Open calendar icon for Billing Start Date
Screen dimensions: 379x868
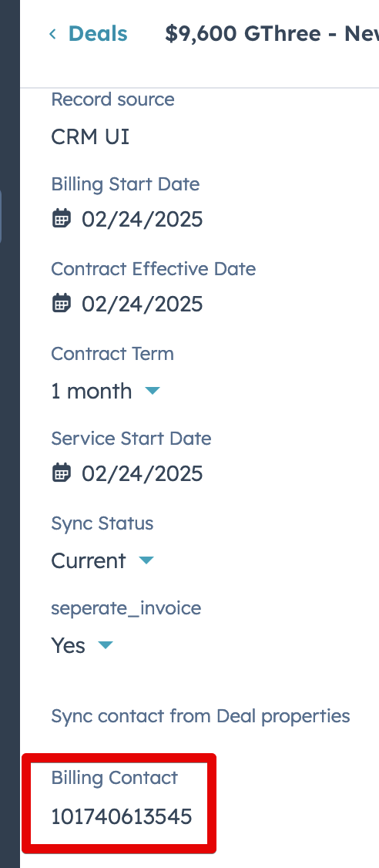[x=62, y=219]
